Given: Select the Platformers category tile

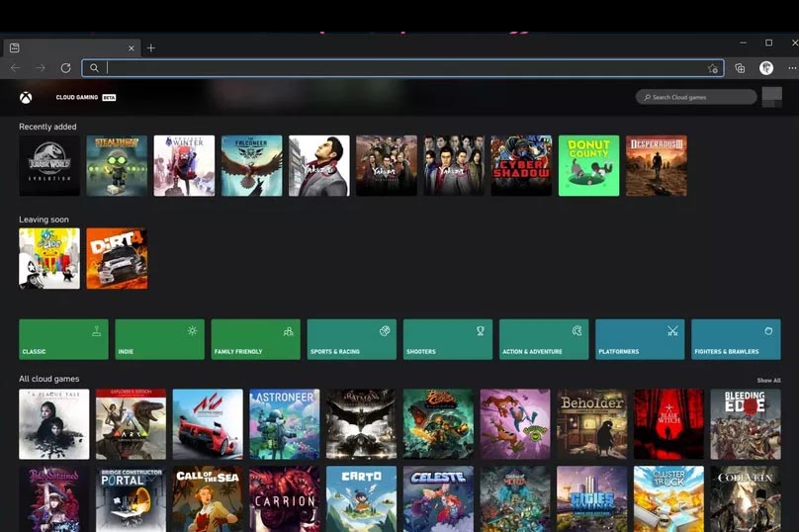Looking at the screenshot, I should click(640, 339).
